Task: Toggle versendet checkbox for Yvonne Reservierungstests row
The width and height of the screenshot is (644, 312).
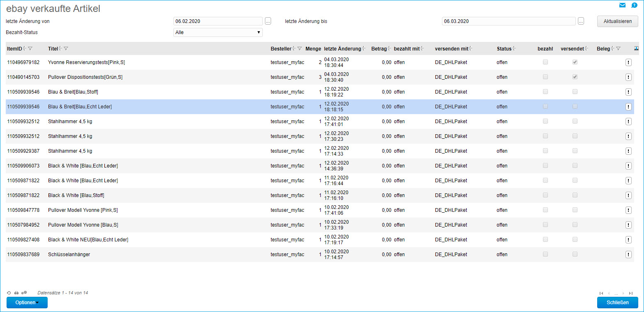Action: click(575, 62)
